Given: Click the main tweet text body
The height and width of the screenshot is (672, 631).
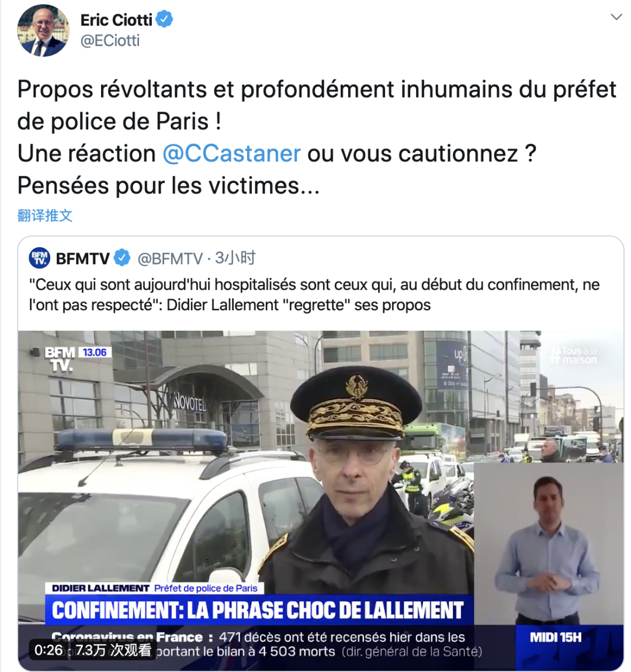Looking at the screenshot, I should coord(317,137).
